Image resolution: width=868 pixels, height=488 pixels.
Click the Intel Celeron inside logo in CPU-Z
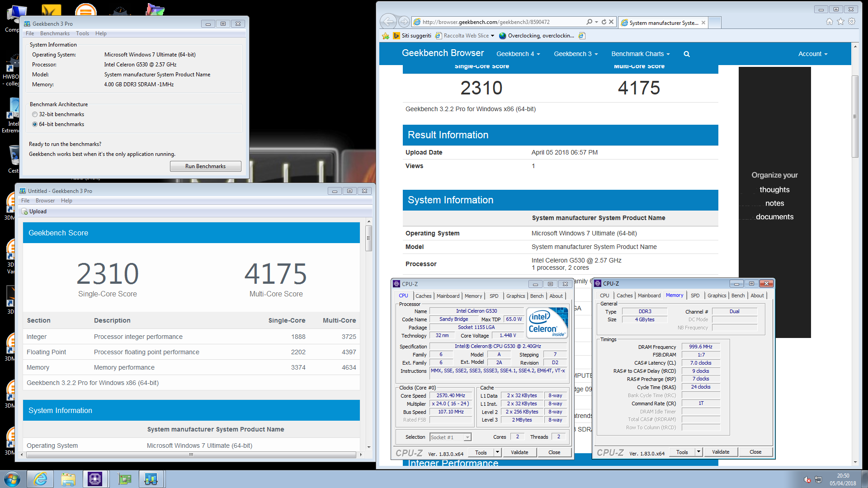548,323
